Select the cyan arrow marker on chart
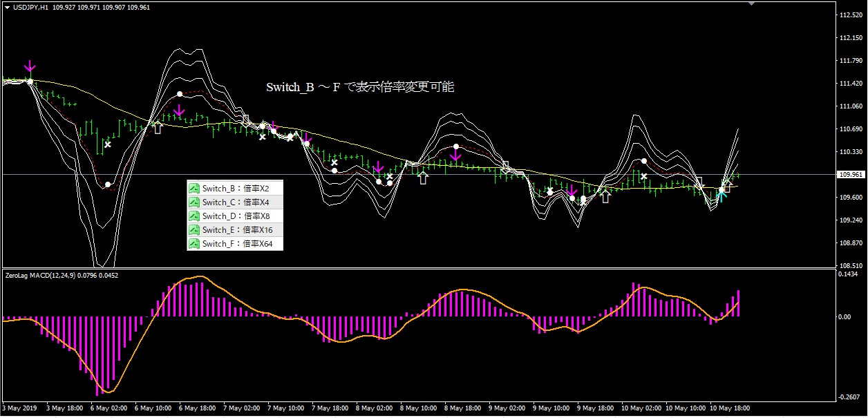868x418 pixels. tap(721, 194)
